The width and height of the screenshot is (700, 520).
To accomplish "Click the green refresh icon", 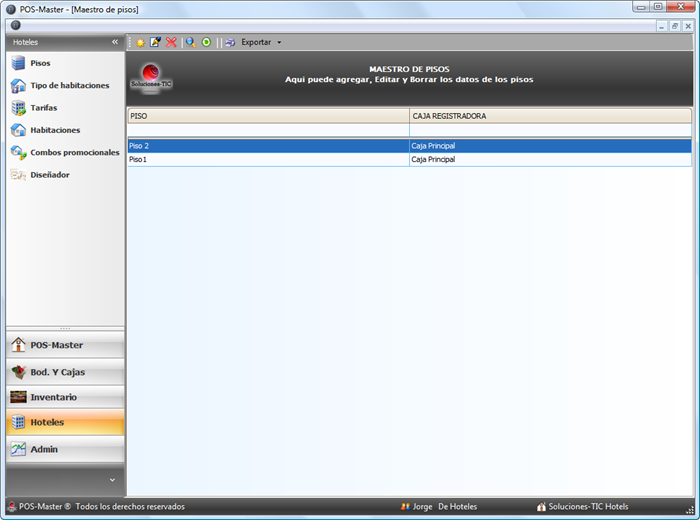I will click(206, 42).
